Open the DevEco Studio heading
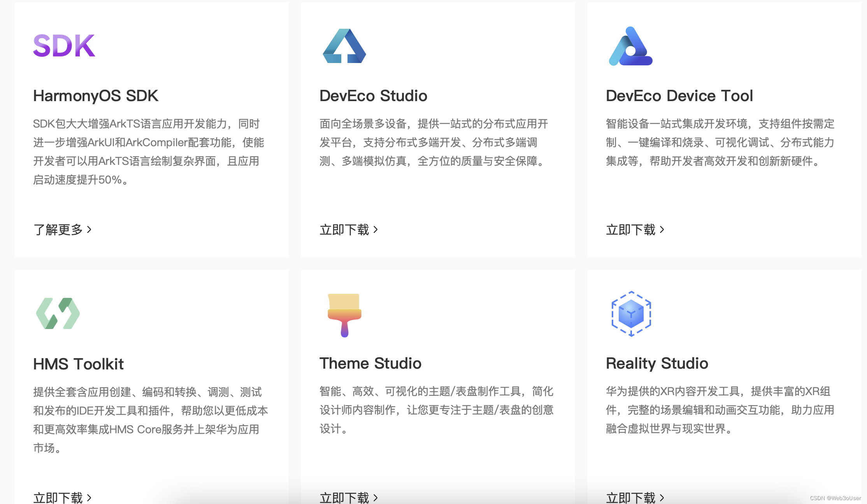Screen dimensions: 867x504 point(373,96)
